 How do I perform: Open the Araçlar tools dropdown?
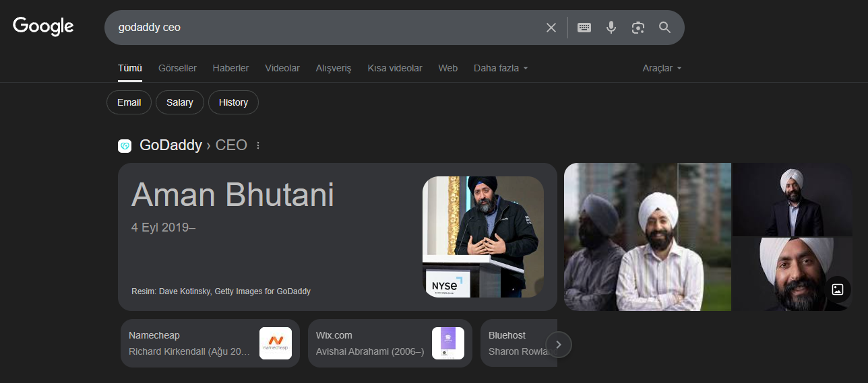point(662,68)
